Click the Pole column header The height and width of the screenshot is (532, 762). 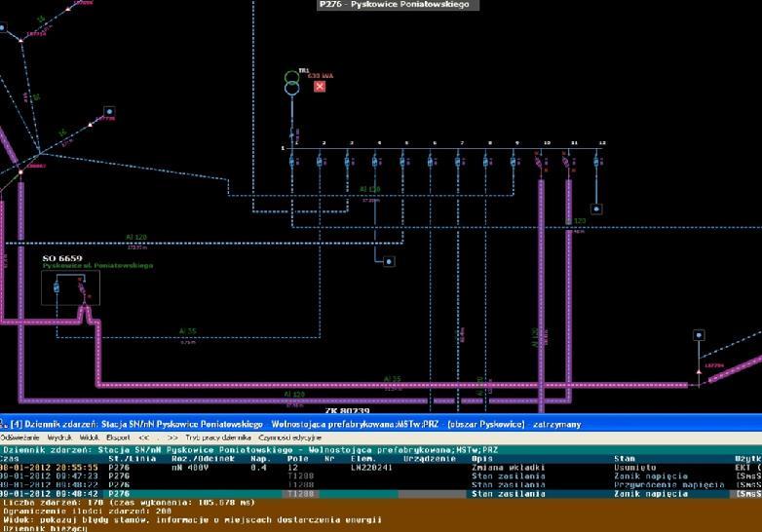click(297, 459)
